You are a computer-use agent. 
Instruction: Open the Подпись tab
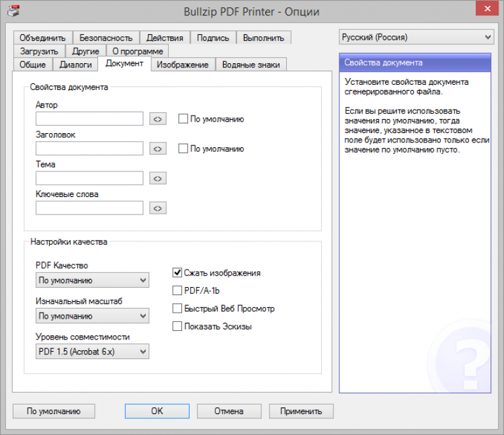click(x=213, y=38)
